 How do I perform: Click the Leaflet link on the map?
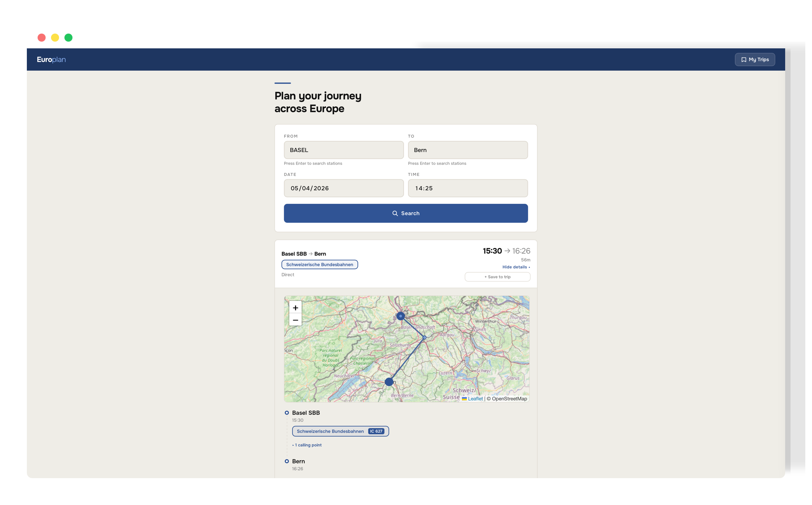coord(475,399)
